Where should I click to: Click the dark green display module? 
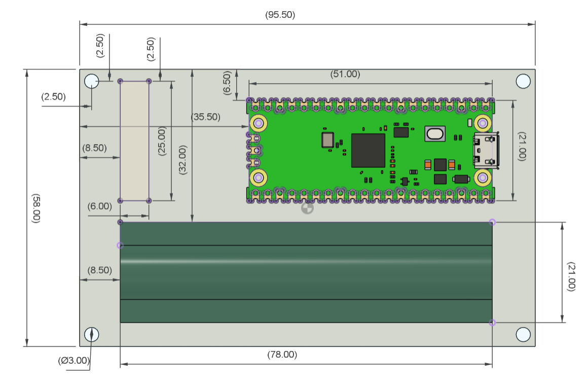(306, 272)
